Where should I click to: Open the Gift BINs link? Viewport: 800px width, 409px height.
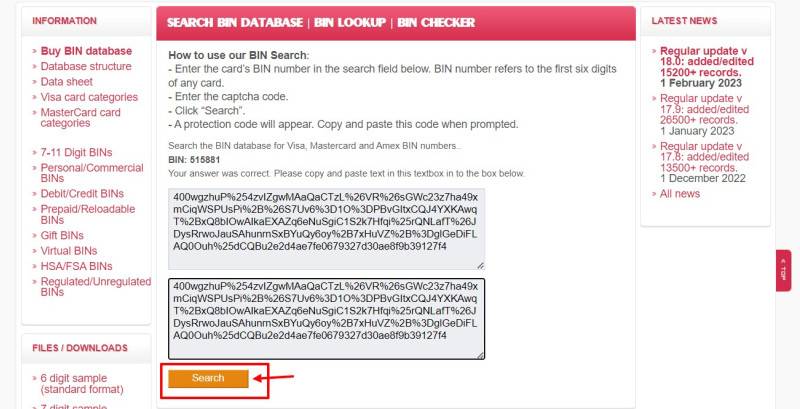pyautogui.click(x=62, y=236)
